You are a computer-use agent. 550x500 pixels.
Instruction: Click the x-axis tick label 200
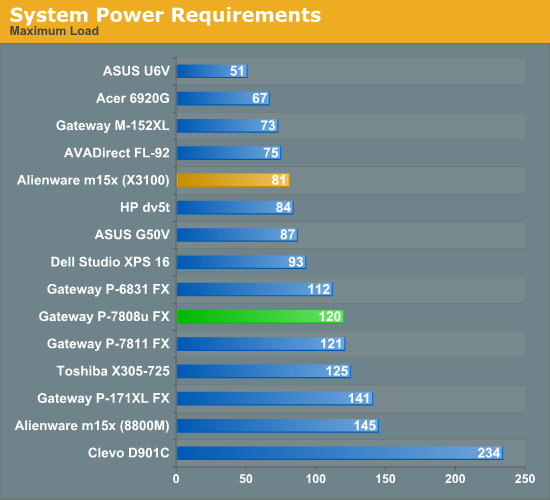[x=455, y=479]
